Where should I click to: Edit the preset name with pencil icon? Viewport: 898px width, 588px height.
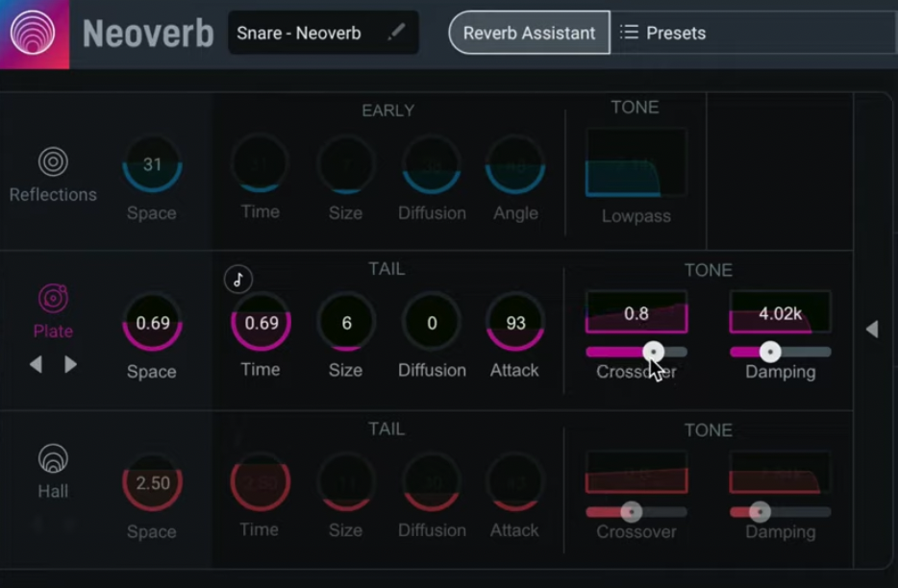396,32
